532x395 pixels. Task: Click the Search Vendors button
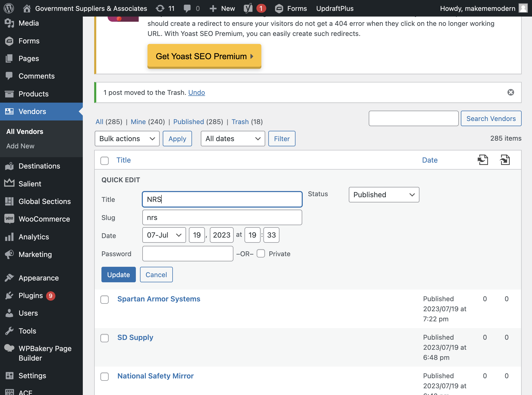click(491, 118)
